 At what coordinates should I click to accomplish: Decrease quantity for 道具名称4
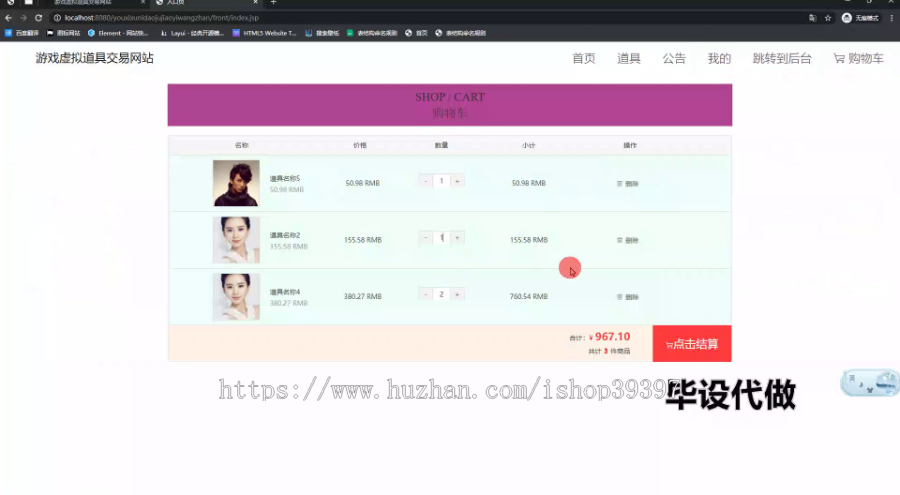pos(426,295)
